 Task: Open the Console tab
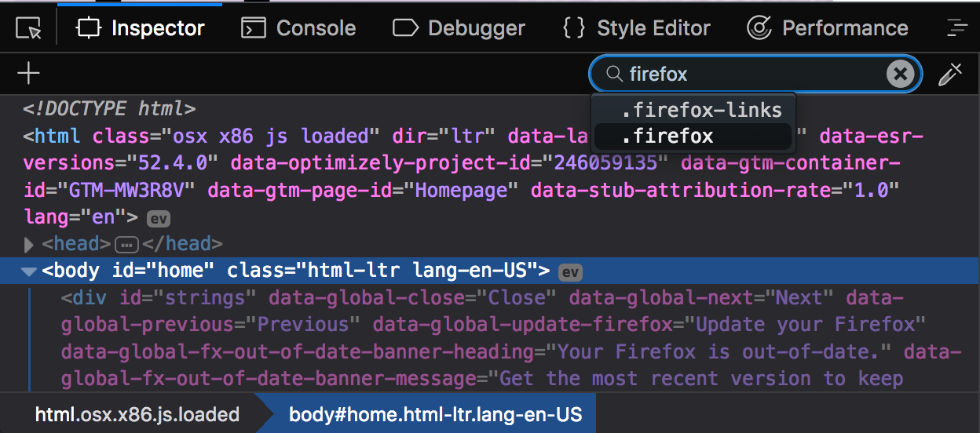298,29
